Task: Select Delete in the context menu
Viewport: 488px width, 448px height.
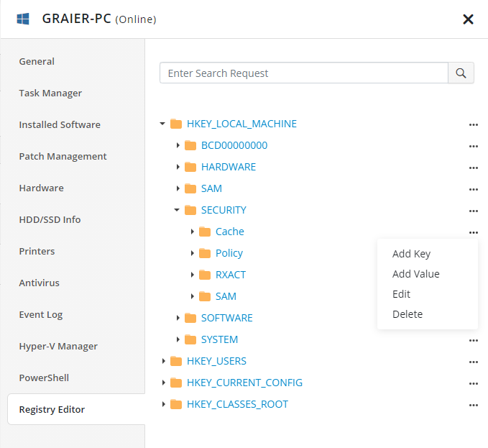Action: pyautogui.click(x=408, y=314)
